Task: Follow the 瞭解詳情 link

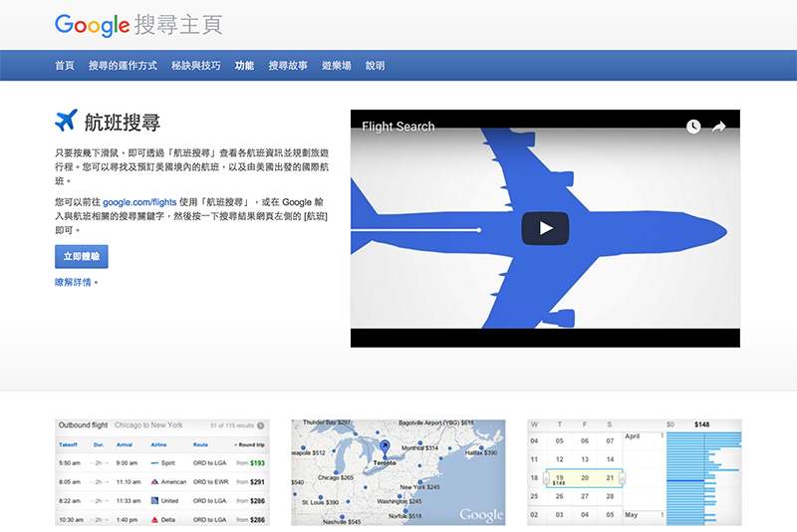Action: tap(74, 283)
